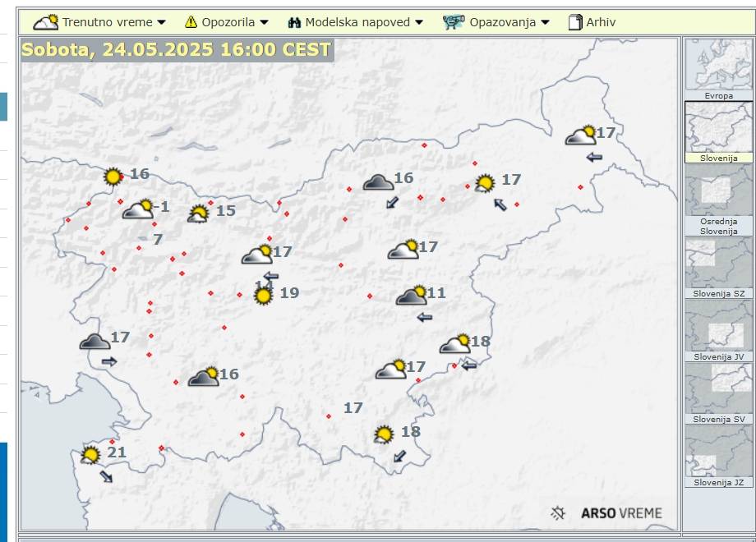Choose the Slovenija SZ region thumbnail
This screenshot has height=542, width=756.
click(x=718, y=263)
